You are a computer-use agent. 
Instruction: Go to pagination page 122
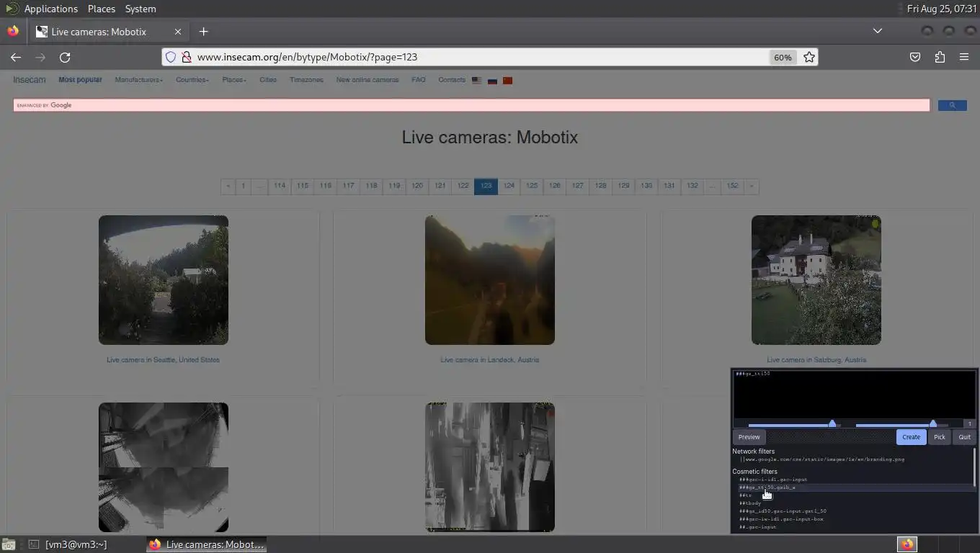[x=463, y=186]
